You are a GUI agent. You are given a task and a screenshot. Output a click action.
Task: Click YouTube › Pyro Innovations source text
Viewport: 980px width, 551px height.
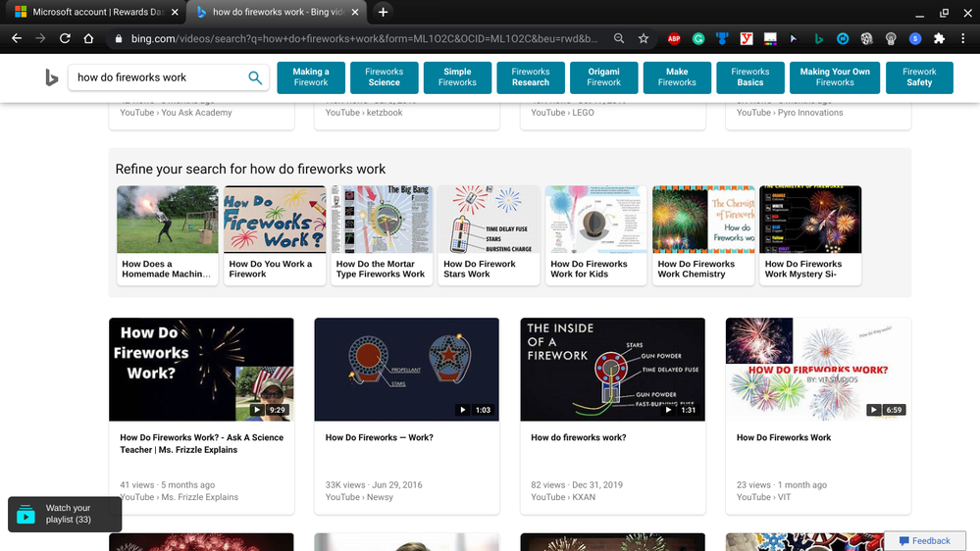click(x=790, y=113)
